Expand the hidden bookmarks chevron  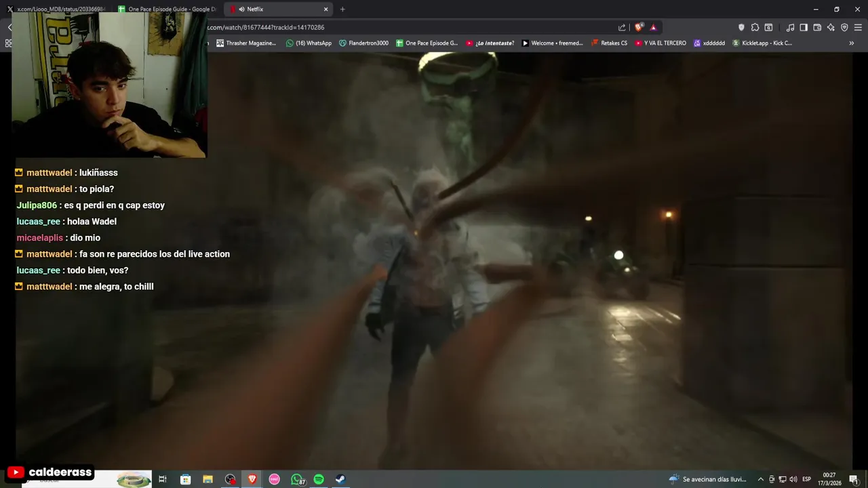pos(851,43)
